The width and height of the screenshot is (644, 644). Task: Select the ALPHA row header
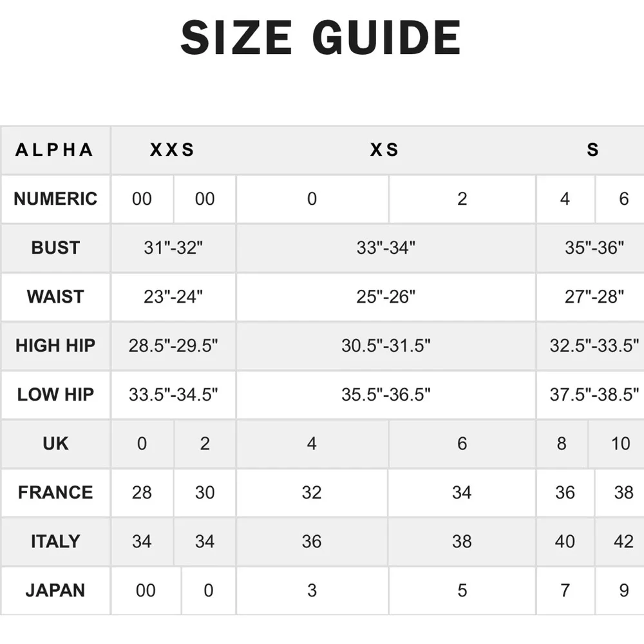tap(55, 150)
